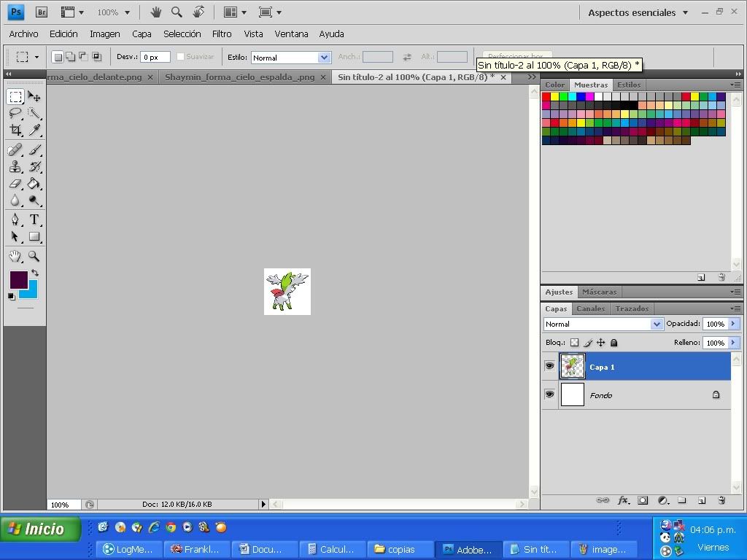Select the Eyedropper tool
Viewport: 747px width, 560px height.
tap(34, 130)
